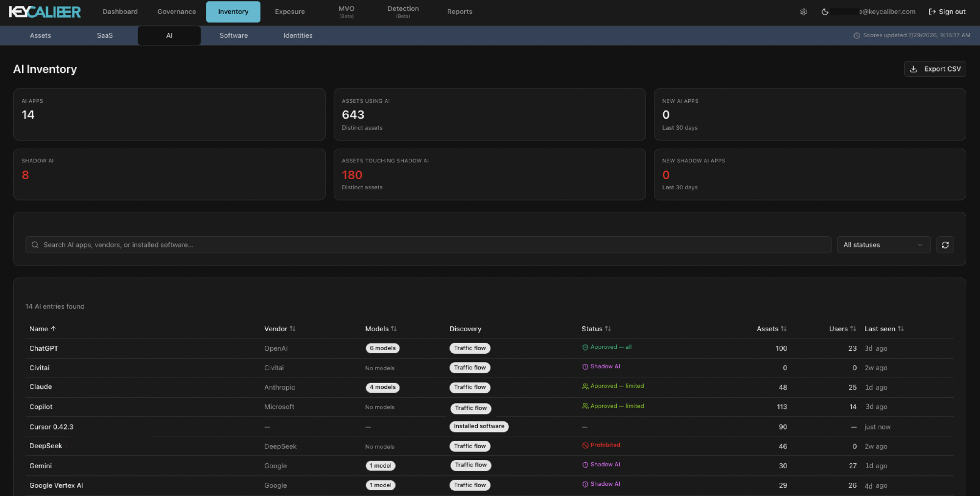Viewport: 980px width, 496px height.
Task: Click the Shadow AI status for Civitai
Action: coord(601,367)
